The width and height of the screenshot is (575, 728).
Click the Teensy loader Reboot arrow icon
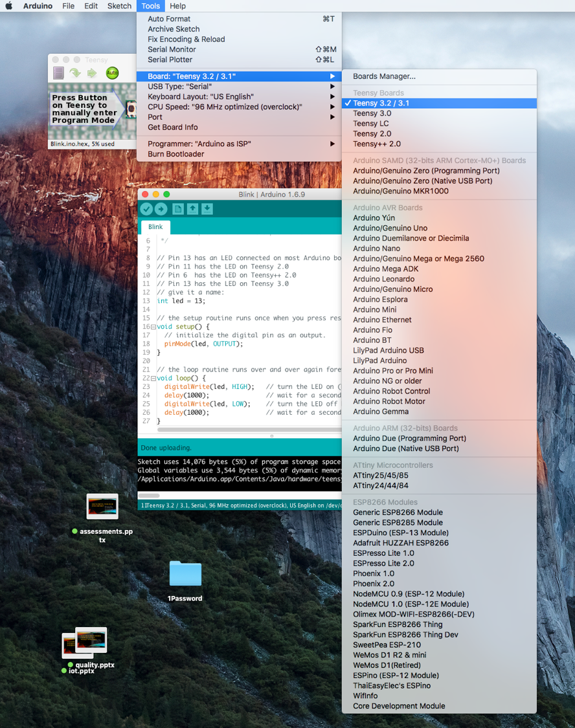[x=92, y=73]
